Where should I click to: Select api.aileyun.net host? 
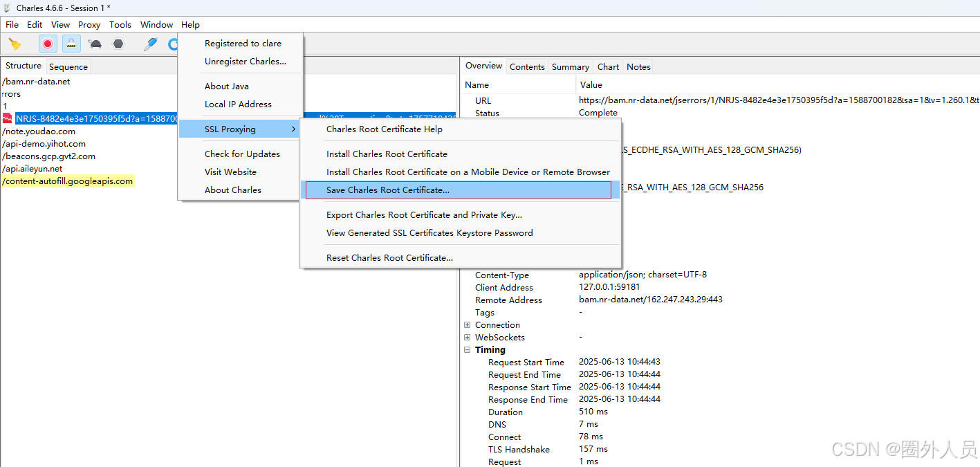[x=32, y=168]
